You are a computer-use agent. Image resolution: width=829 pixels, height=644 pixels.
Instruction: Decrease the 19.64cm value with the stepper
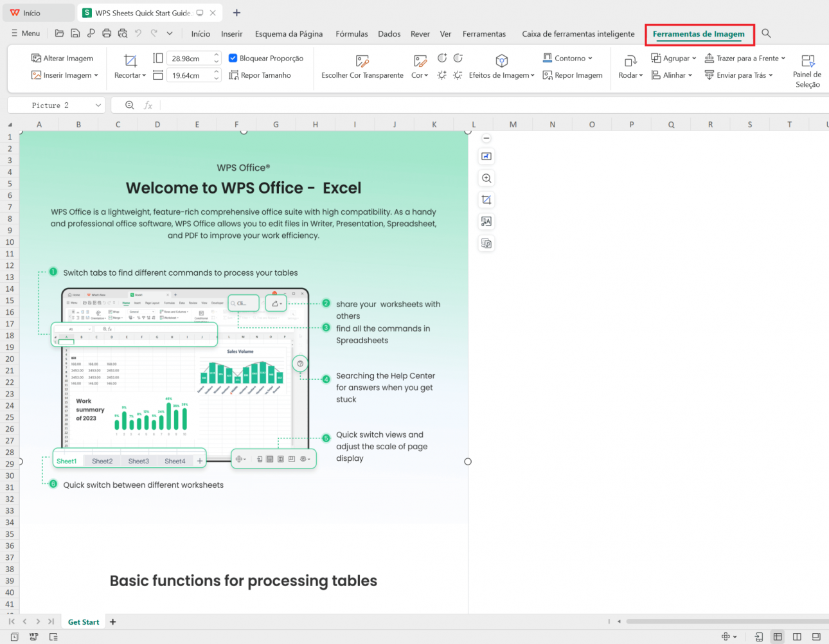click(x=217, y=79)
